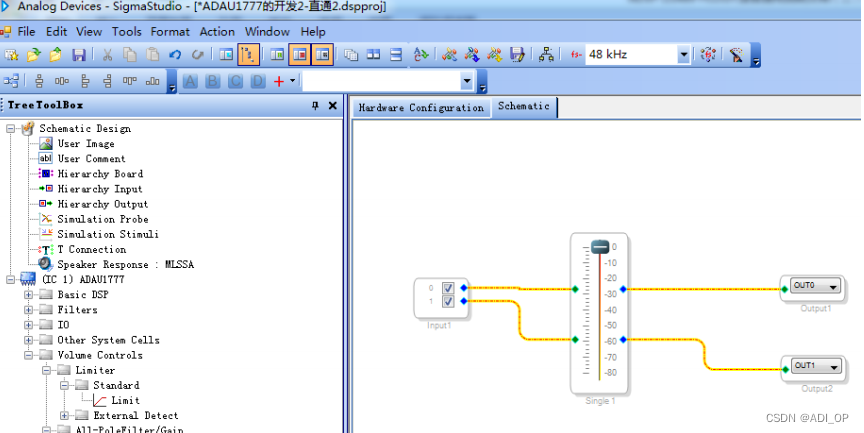The width and height of the screenshot is (864, 433).
Task: Open the File menu
Action: pos(26,31)
